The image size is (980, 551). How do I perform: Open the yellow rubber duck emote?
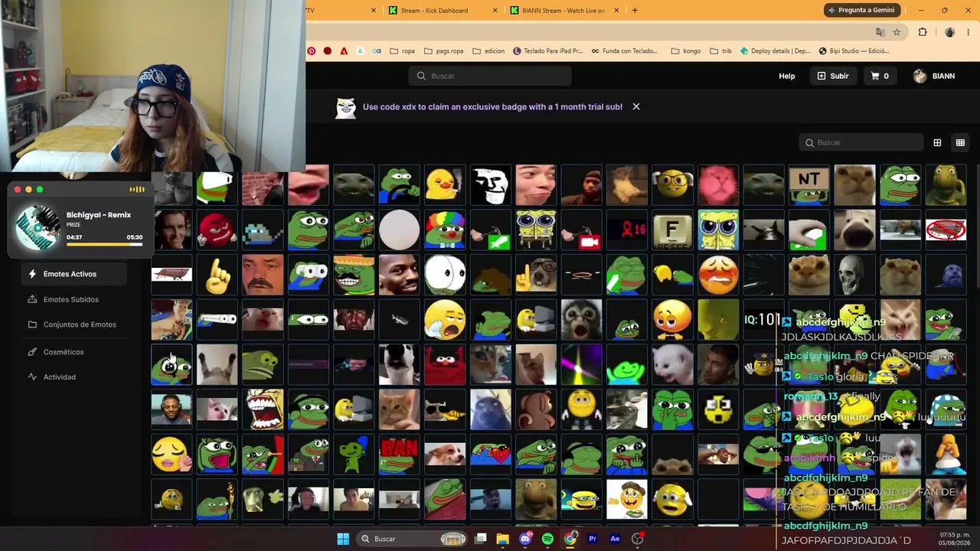[x=445, y=185]
